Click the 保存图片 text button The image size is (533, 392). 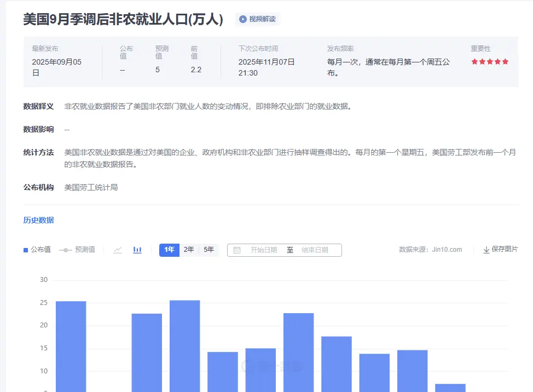[505, 249]
